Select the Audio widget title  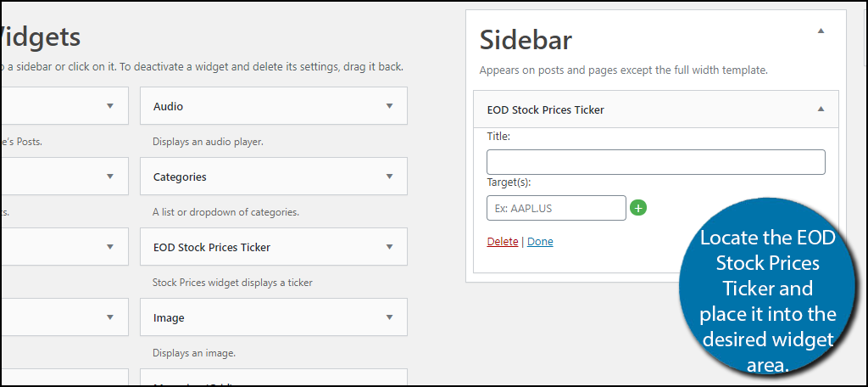(x=169, y=106)
